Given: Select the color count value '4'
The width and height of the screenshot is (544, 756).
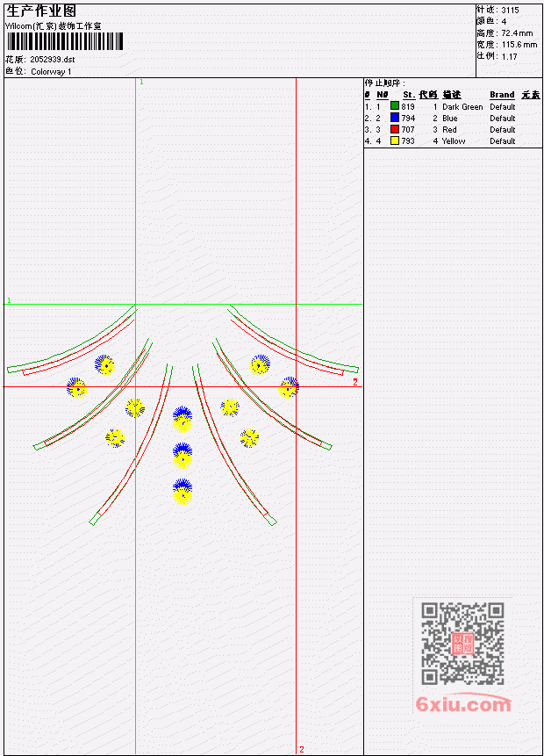Looking at the screenshot, I should [x=504, y=22].
